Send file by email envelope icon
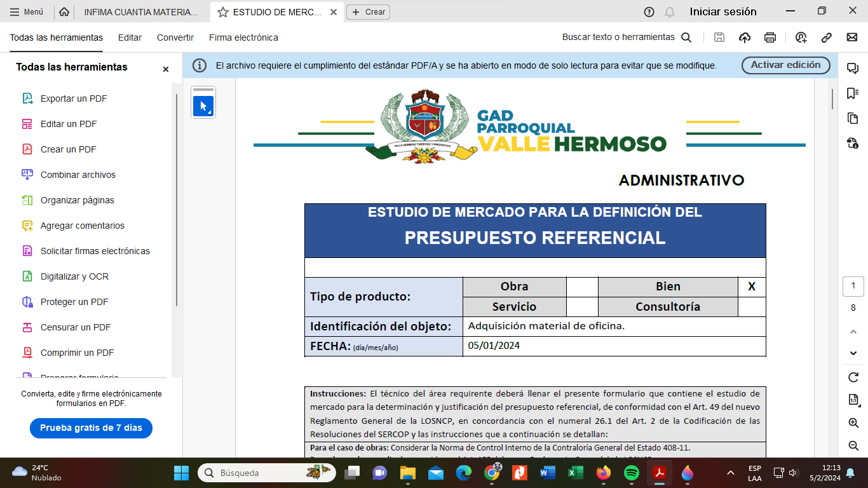This screenshot has height=488, width=868. [x=852, y=37]
